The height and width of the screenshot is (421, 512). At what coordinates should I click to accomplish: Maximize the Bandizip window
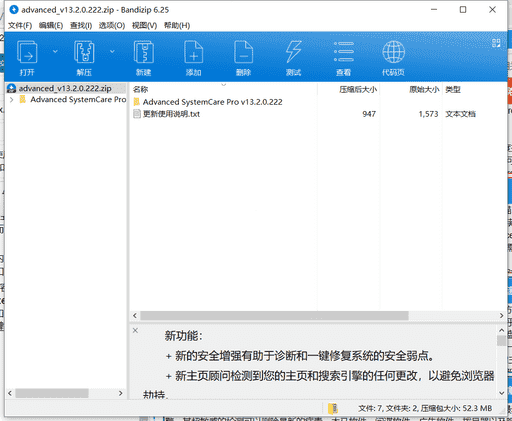(463, 10)
